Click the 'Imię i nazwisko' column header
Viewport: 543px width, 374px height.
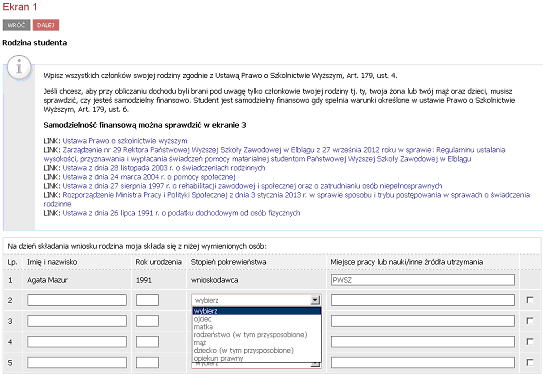coord(52,262)
